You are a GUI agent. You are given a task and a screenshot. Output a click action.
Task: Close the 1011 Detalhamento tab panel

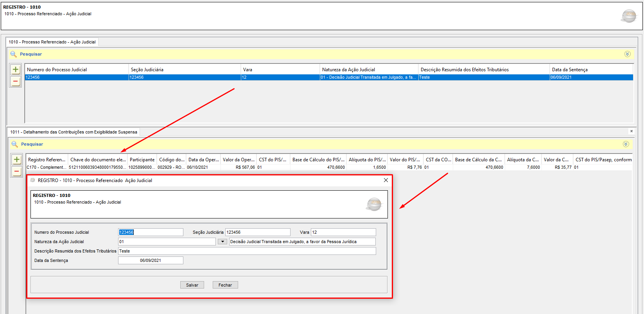click(x=631, y=131)
